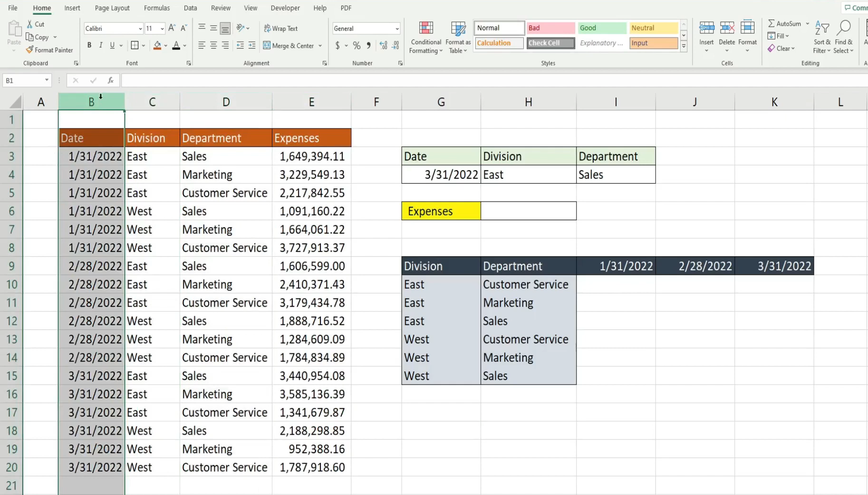Image resolution: width=868 pixels, height=495 pixels.
Task: Open Format as Table gallery
Action: tap(458, 37)
